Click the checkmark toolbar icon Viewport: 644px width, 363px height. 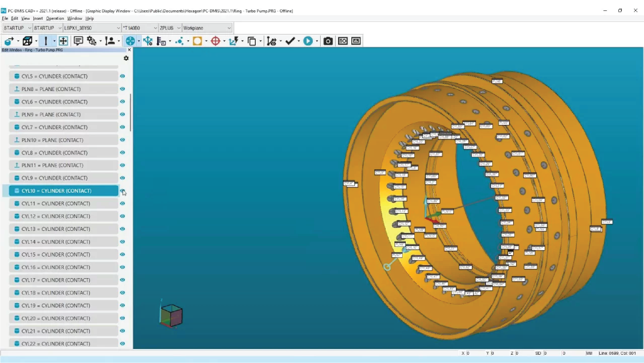click(x=290, y=41)
